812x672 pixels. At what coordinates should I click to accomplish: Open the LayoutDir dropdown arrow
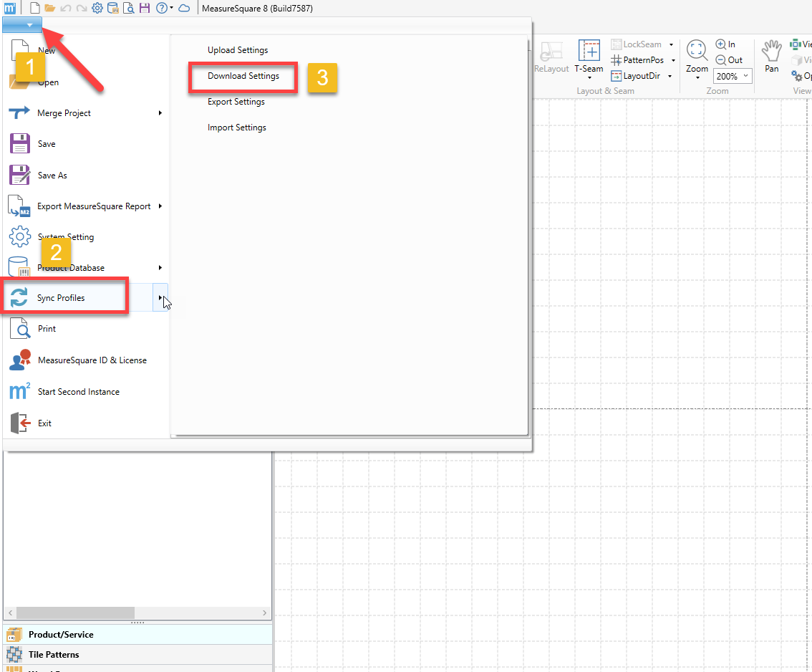click(x=670, y=76)
